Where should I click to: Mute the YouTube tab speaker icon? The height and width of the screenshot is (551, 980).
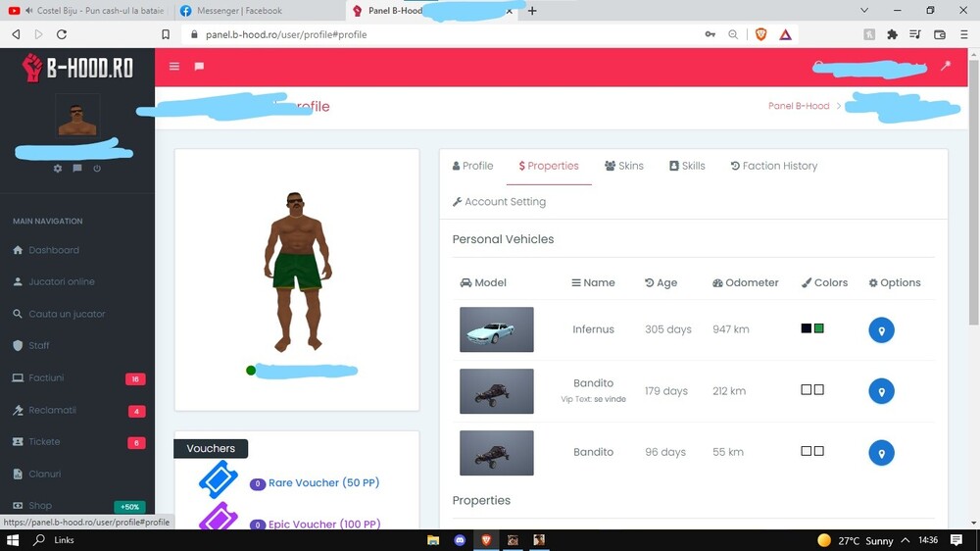point(28,11)
